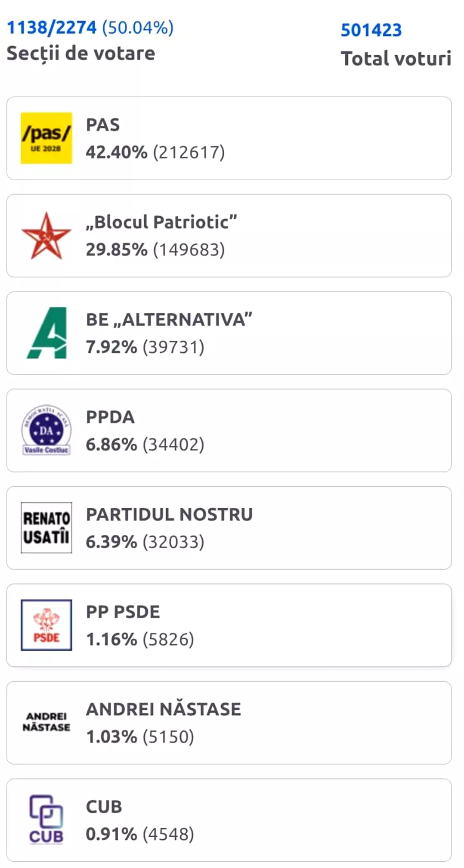Select the PARTIDUL NOSTRU name

pyautogui.click(x=169, y=514)
